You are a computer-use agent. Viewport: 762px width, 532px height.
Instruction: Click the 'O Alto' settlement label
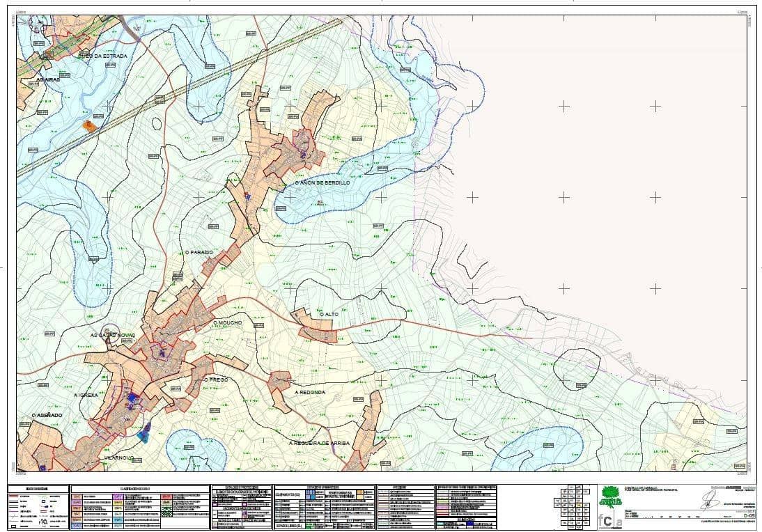coord(329,315)
